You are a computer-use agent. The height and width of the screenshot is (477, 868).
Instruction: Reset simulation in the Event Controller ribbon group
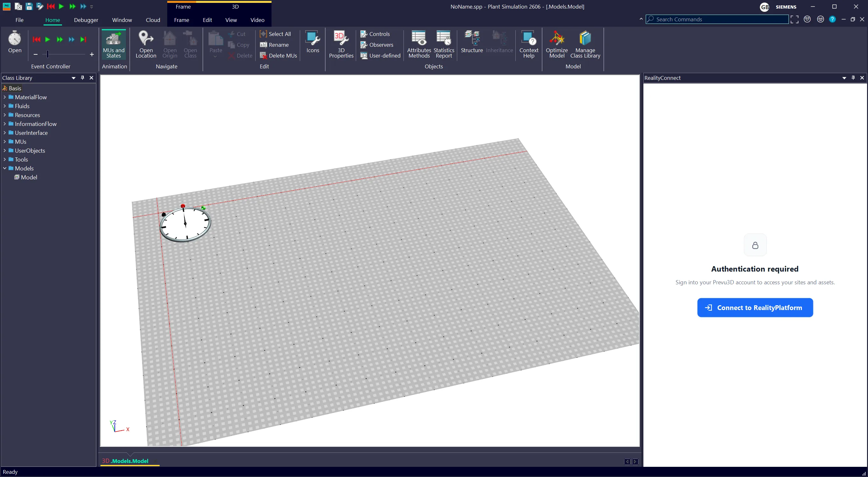(36, 39)
